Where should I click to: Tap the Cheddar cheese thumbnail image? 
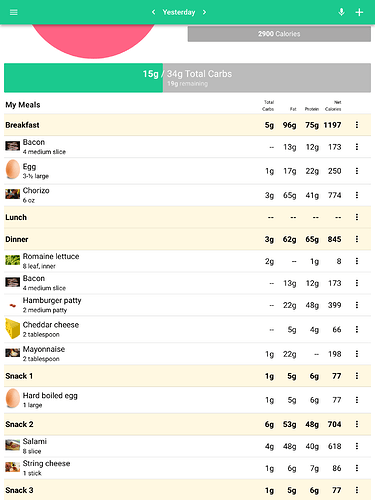coord(13,329)
